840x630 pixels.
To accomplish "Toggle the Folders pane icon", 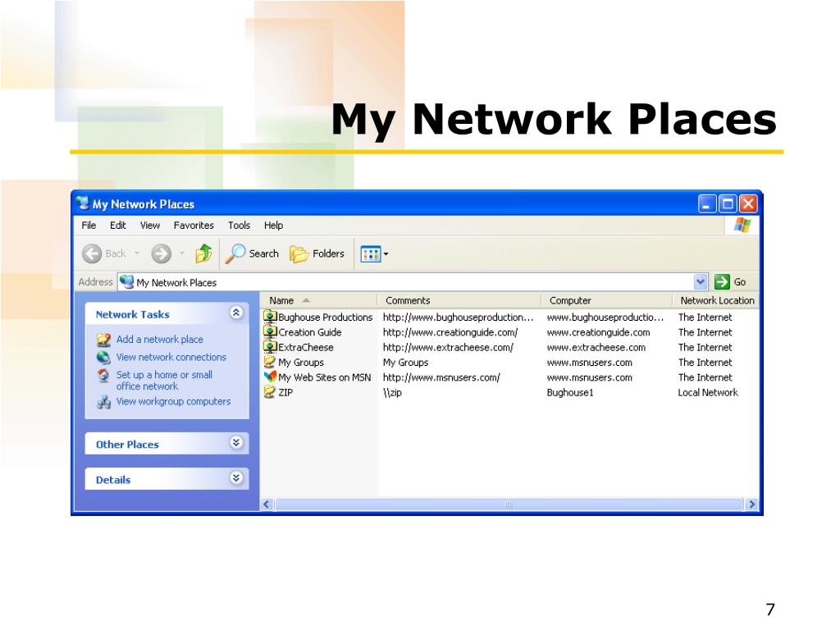I will 299,254.
